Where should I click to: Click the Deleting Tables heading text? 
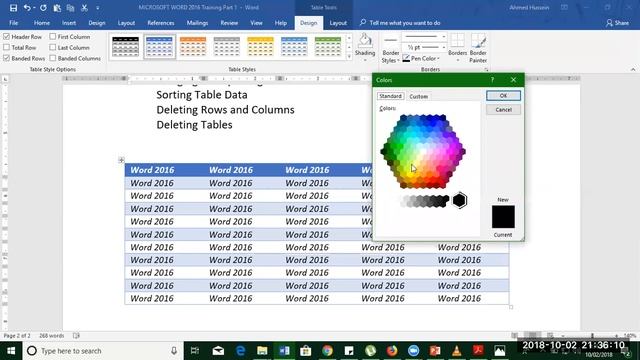tap(194, 125)
